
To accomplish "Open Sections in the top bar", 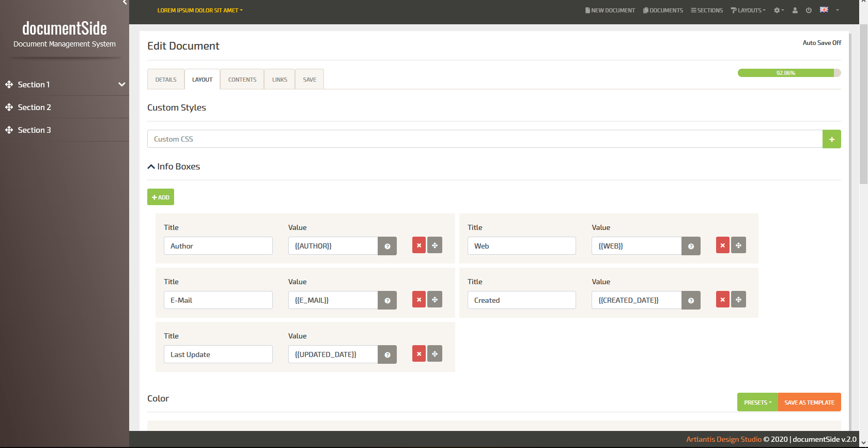I will coord(707,10).
